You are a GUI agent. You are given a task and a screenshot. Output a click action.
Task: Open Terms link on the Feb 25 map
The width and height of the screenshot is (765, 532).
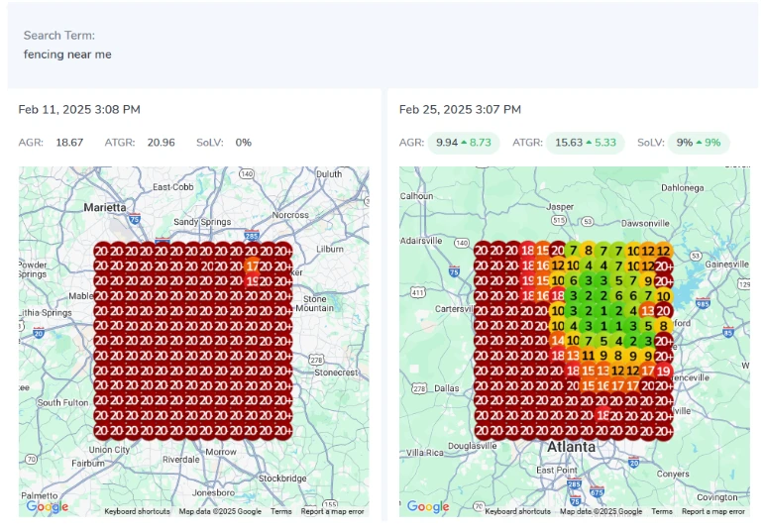[x=662, y=512]
